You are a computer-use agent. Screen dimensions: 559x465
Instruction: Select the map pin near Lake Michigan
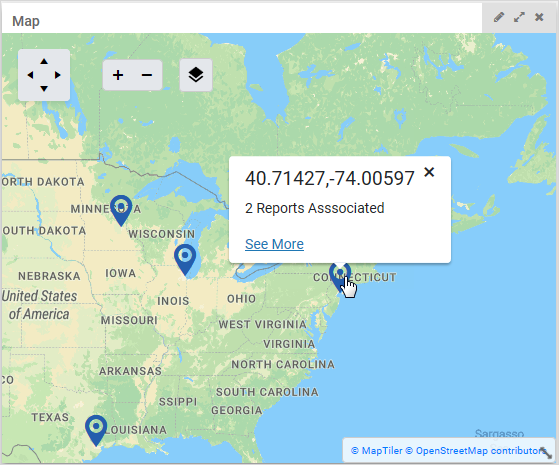(185, 259)
